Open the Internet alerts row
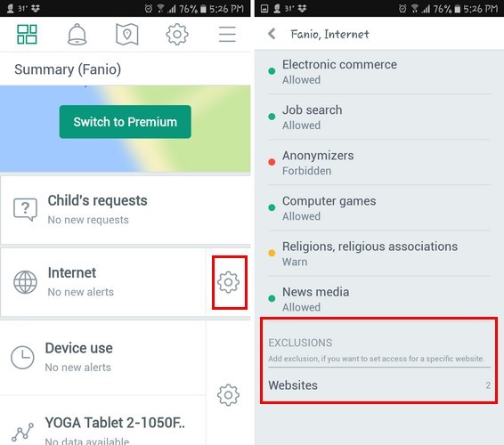 point(103,282)
